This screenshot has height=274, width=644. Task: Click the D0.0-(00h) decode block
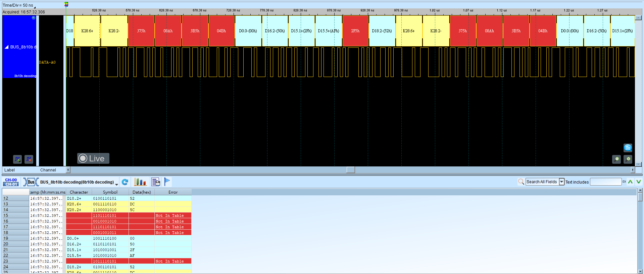click(248, 31)
